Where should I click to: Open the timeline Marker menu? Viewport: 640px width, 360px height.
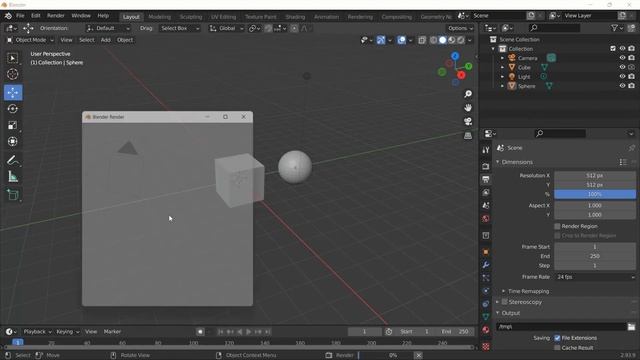[112, 332]
